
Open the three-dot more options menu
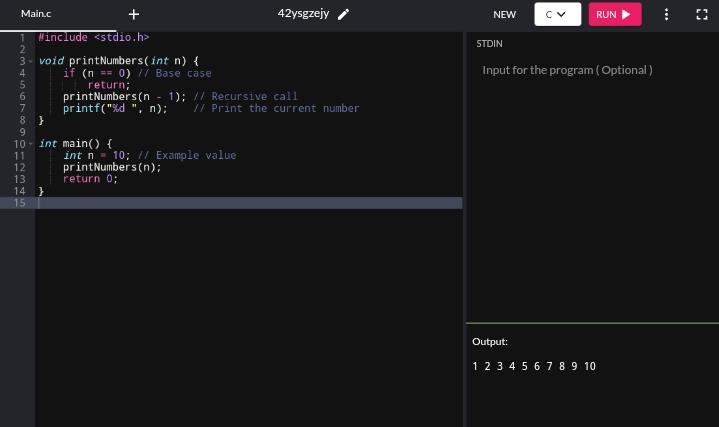[666, 15]
